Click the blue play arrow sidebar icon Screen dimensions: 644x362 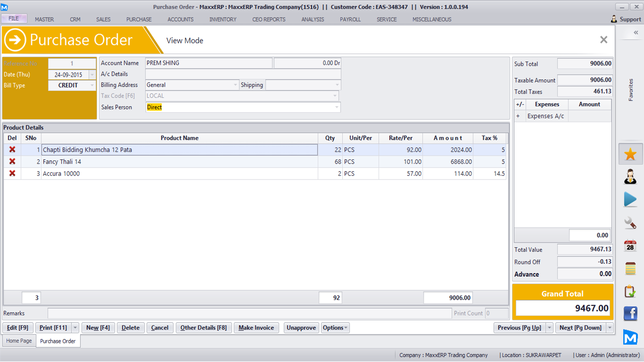pos(630,199)
